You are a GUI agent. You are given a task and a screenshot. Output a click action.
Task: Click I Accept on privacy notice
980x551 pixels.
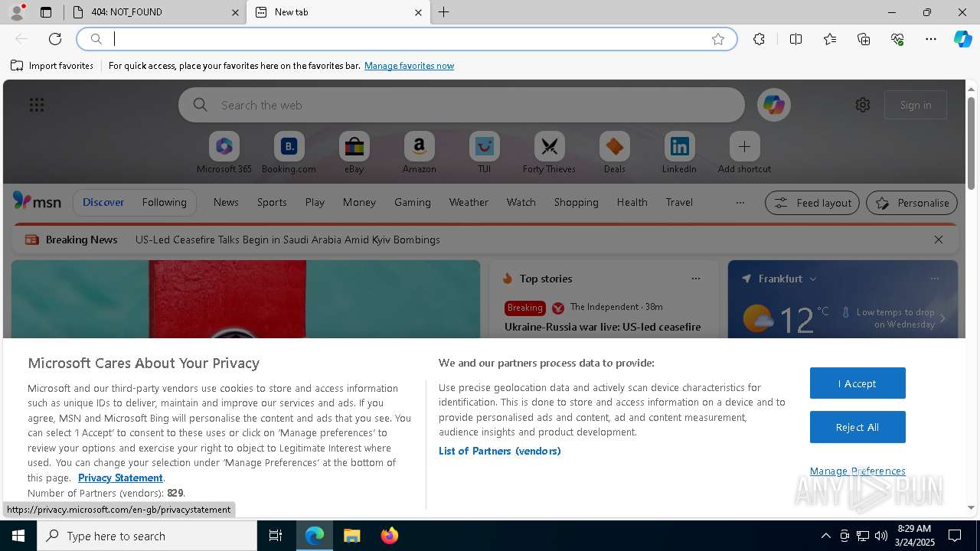tap(857, 383)
